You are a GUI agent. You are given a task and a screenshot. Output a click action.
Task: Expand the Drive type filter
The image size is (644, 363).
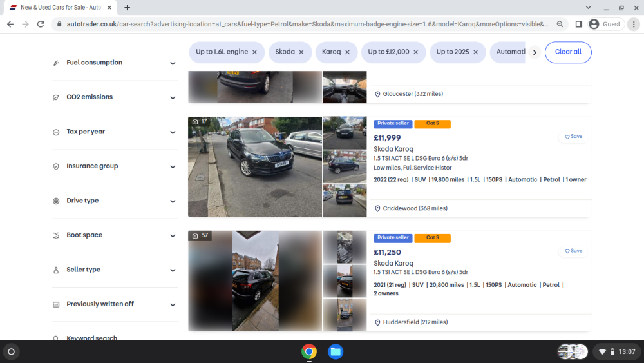coord(115,201)
